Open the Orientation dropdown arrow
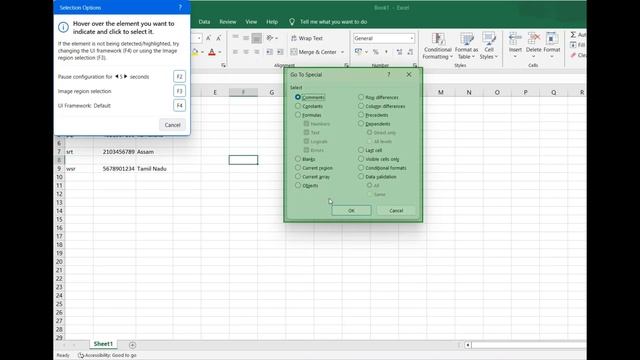This screenshot has width=640, height=360. (276, 38)
